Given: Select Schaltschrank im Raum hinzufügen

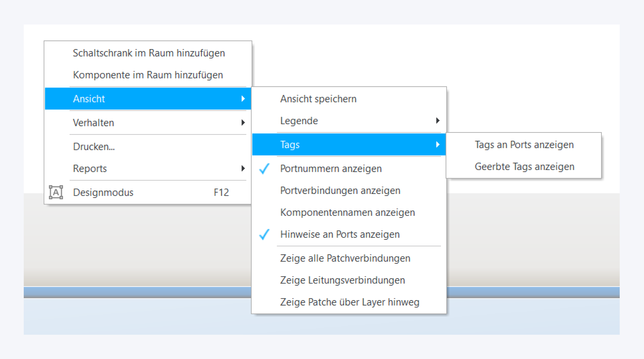Looking at the screenshot, I should point(149,53).
